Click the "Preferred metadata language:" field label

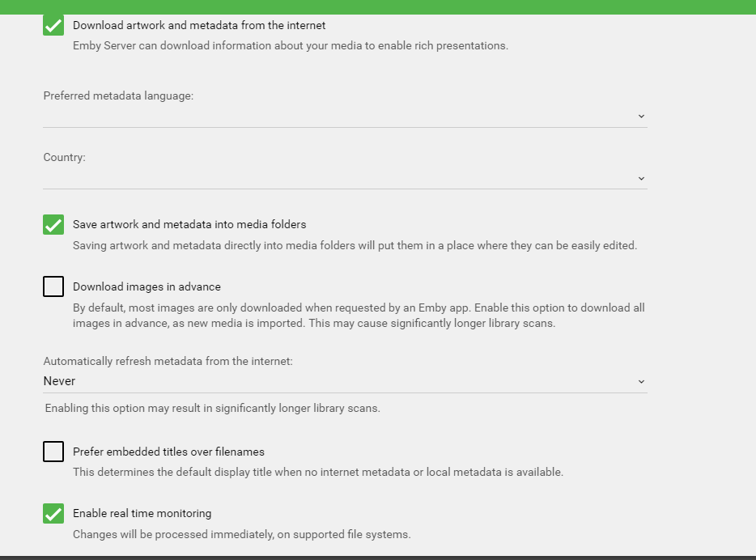pyautogui.click(x=118, y=95)
